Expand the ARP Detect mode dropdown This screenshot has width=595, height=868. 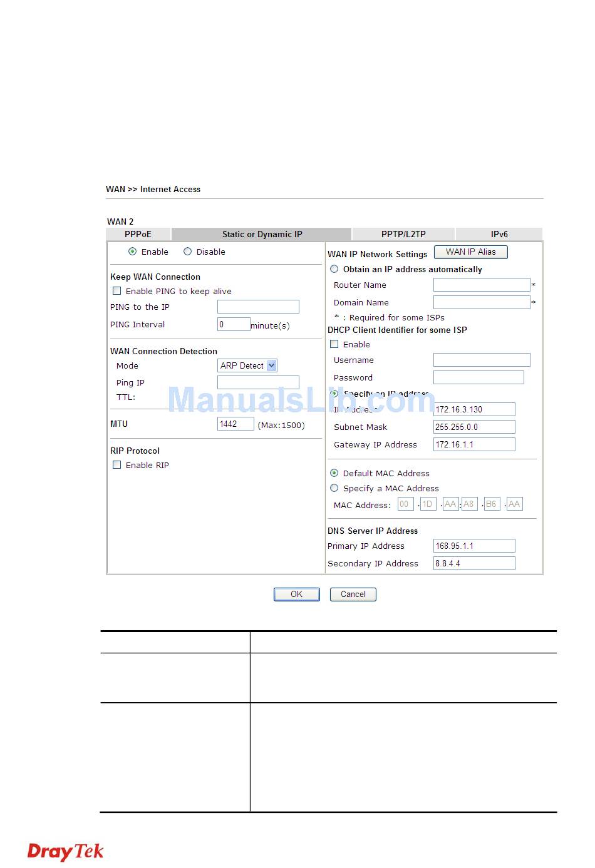pos(271,365)
